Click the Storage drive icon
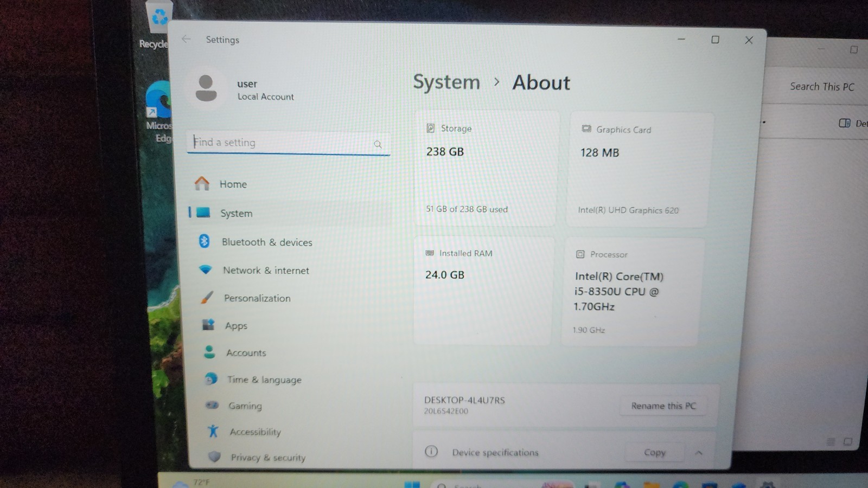This screenshot has height=488, width=868. click(x=431, y=128)
